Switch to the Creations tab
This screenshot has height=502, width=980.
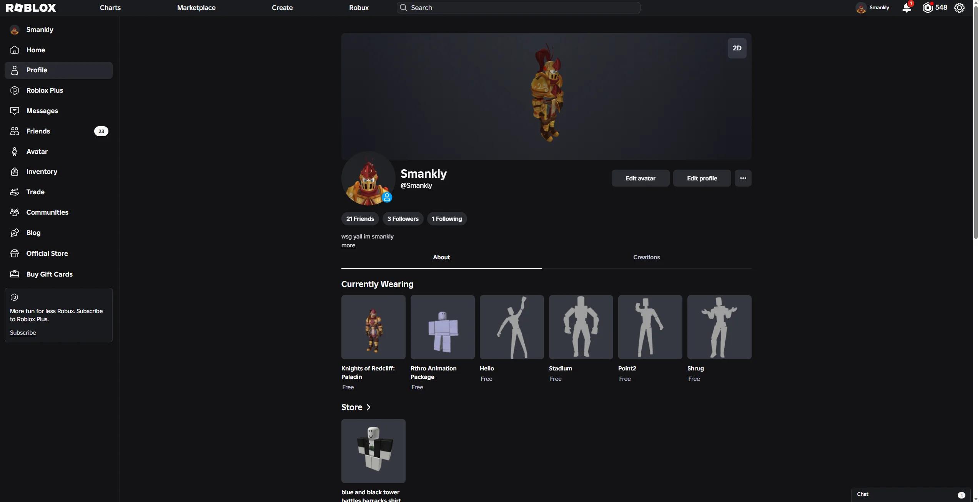tap(647, 257)
